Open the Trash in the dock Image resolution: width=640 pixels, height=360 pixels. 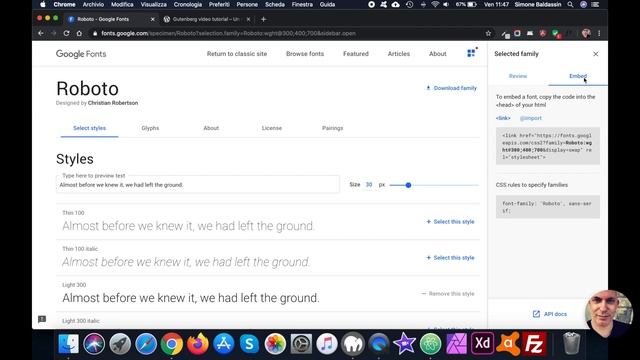point(571,344)
